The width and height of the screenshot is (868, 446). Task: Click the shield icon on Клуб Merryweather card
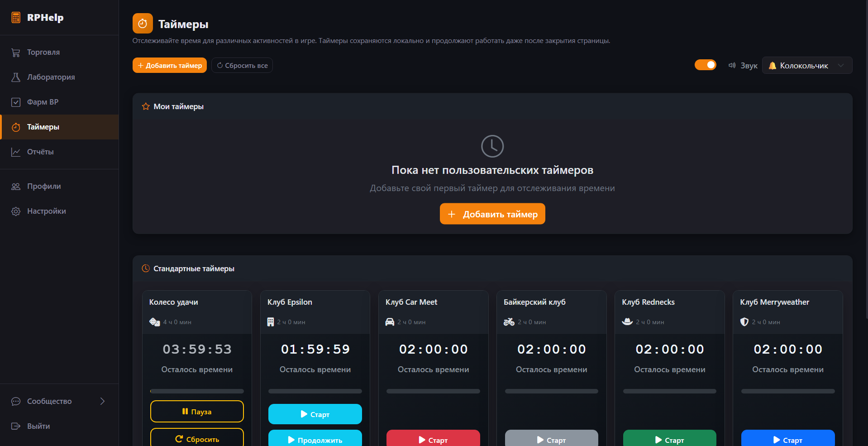[x=744, y=322]
